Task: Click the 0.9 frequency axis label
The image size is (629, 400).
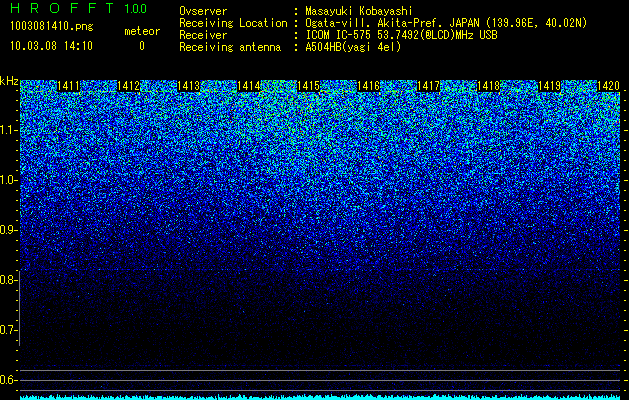Action: tap(7, 230)
